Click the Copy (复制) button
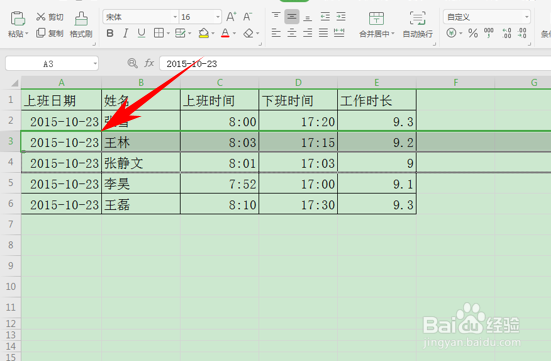Screen dimensions: 551x362 tap(50, 33)
